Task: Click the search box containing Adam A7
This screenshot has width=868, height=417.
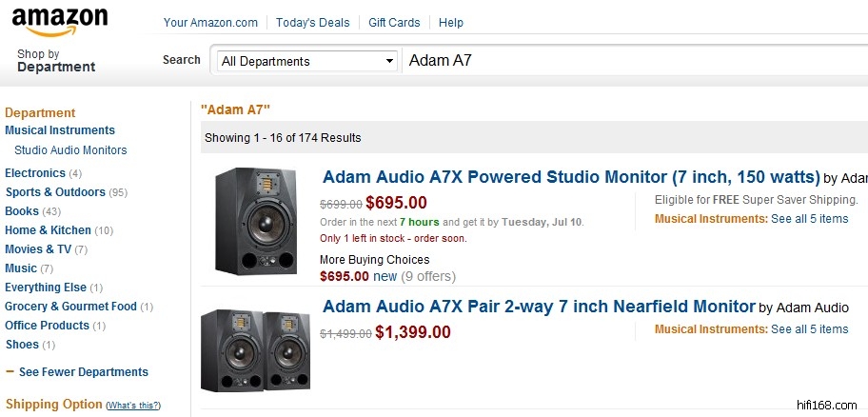Action: click(x=628, y=61)
